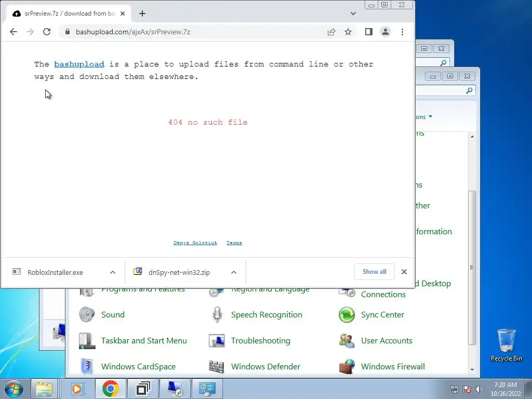Viewport: 532px width, 399px height.
Task: Bookmark this page with the star icon
Action: click(348, 32)
